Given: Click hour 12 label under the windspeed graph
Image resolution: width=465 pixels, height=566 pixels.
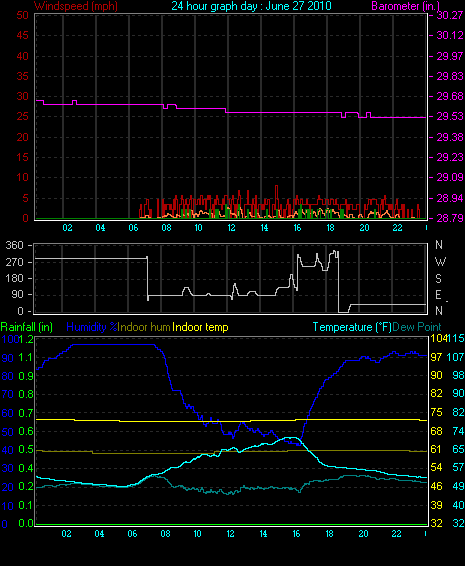Looking at the screenshot, I should pyautogui.click(x=231, y=228).
